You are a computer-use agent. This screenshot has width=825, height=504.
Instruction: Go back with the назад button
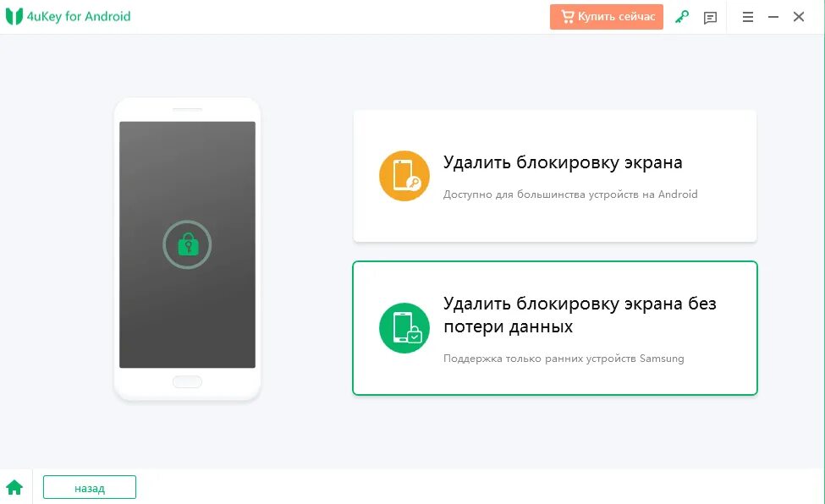[90, 487]
